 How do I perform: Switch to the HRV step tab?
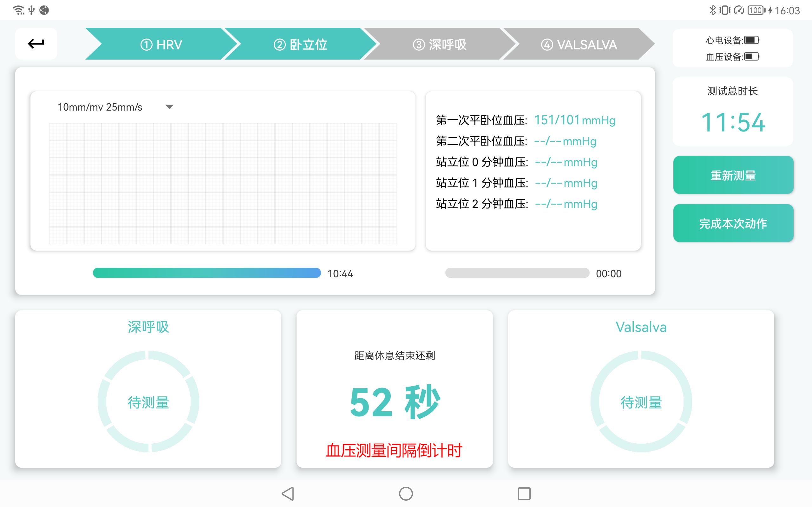tap(161, 44)
